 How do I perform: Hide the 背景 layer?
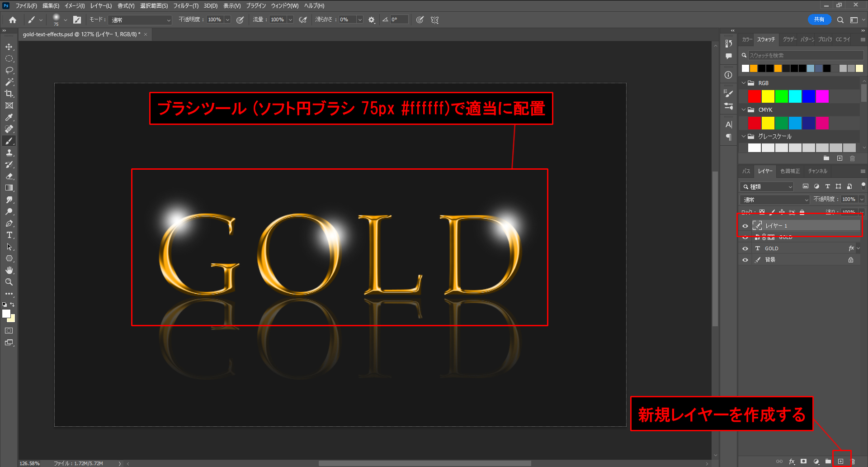(745, 260)
